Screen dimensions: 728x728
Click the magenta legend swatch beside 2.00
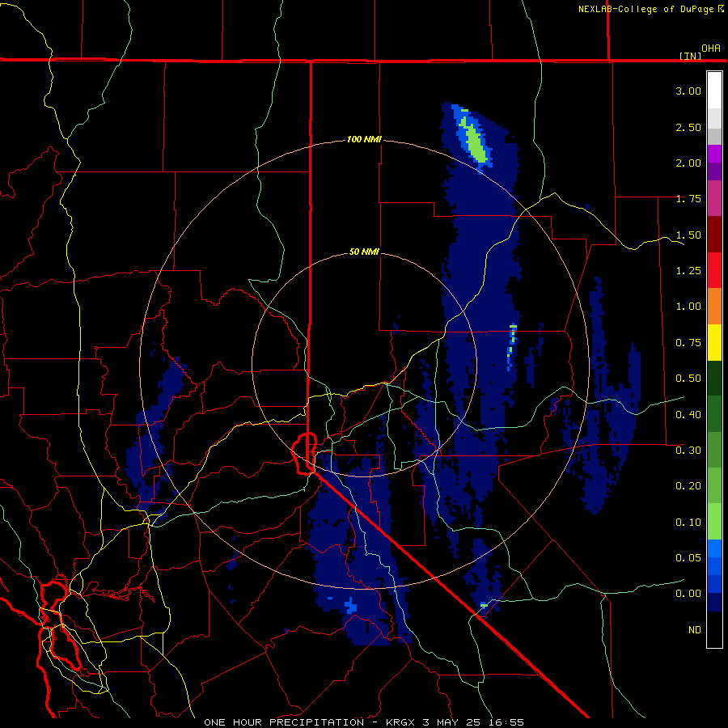714,154
